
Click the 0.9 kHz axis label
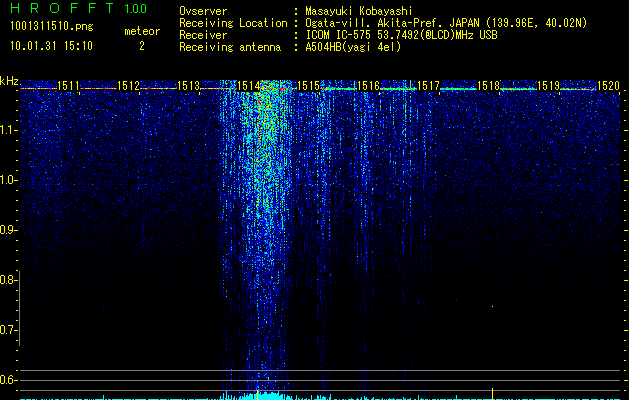click(8, 230)
